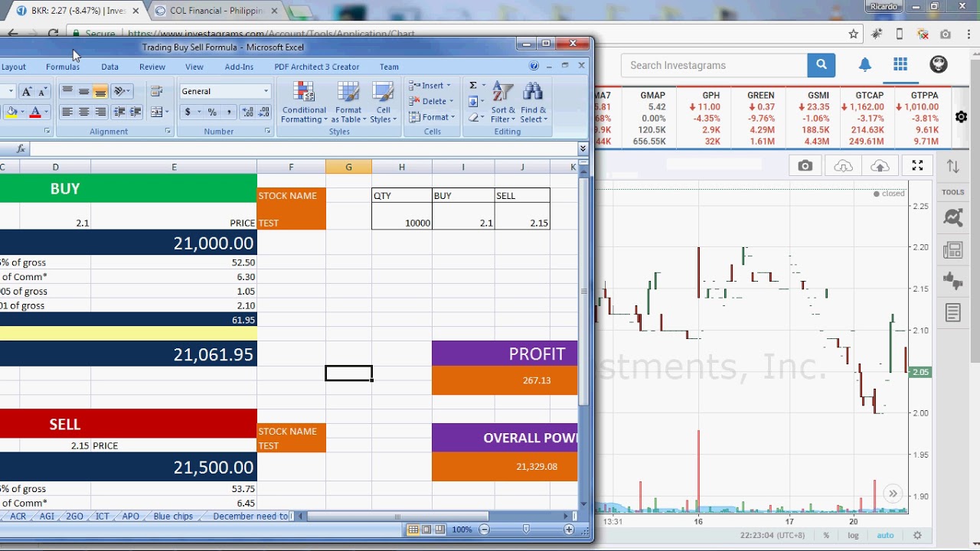Click the Decrease Decimal icon
Screen dimensions: 980x551
pyautogui.click(x=265, y=112)
